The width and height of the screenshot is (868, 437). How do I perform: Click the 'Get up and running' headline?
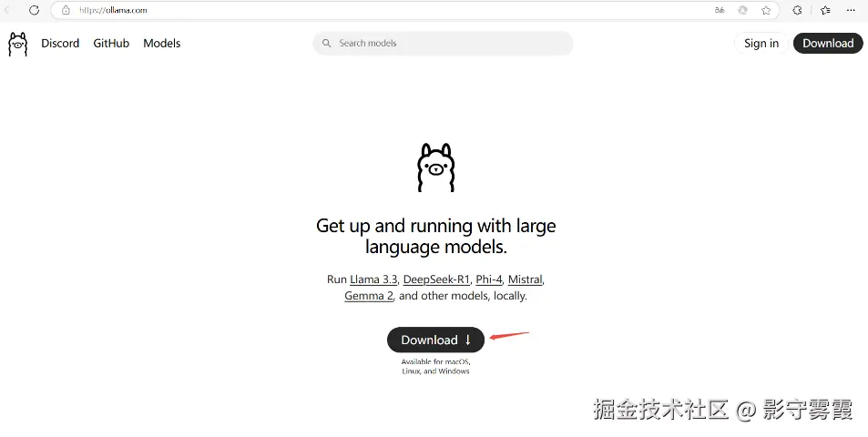435,236
